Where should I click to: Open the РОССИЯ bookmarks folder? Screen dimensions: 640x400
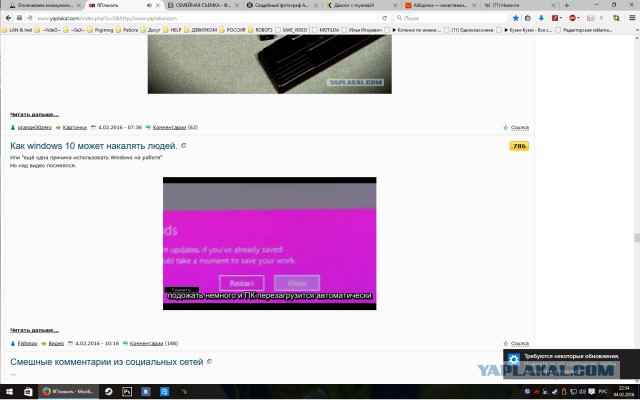click(233, 30)
